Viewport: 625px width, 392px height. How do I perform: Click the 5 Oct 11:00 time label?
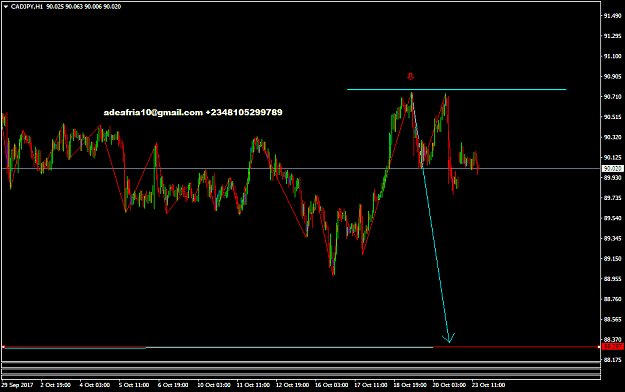pyautogui.click(x=134, y=385)
